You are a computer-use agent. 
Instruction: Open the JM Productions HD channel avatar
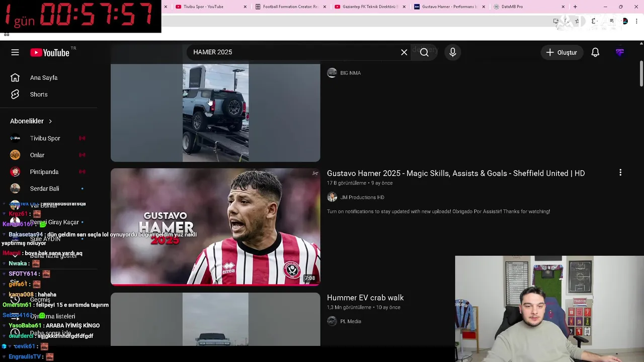click(x=332, y=197)
